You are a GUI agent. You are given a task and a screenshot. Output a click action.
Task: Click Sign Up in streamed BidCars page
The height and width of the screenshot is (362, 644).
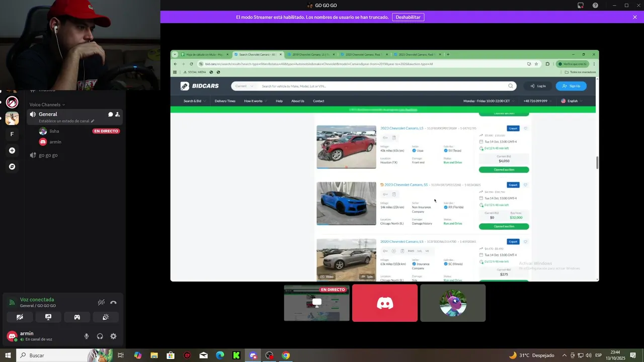[571, 86]
